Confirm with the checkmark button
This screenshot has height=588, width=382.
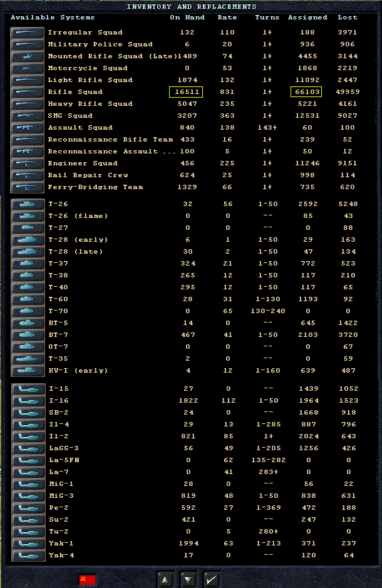[x=212, y=580]
